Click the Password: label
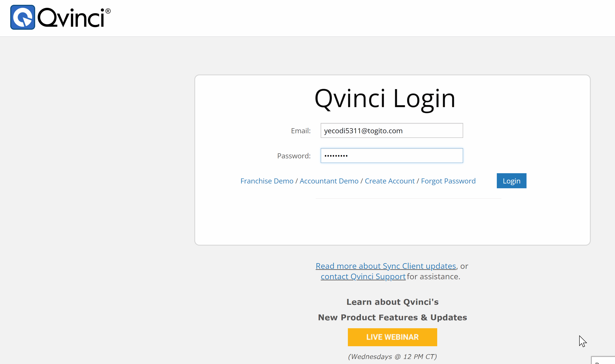This screenshot has height=364, width=615. tap(294, 156)
